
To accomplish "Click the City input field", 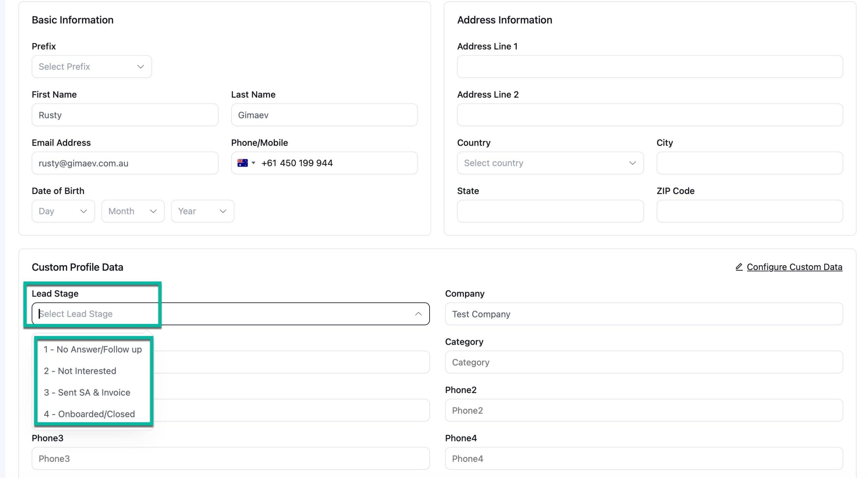I will pyautogui.click(x=750, y=163).
